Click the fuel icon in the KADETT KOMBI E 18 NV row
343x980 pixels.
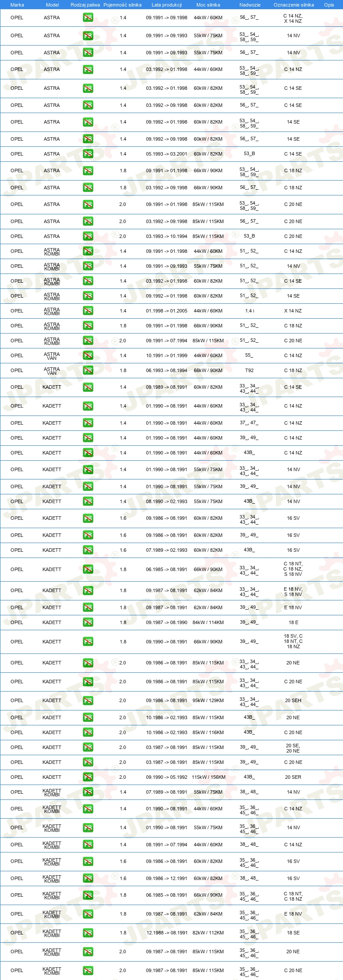[88, 914]
